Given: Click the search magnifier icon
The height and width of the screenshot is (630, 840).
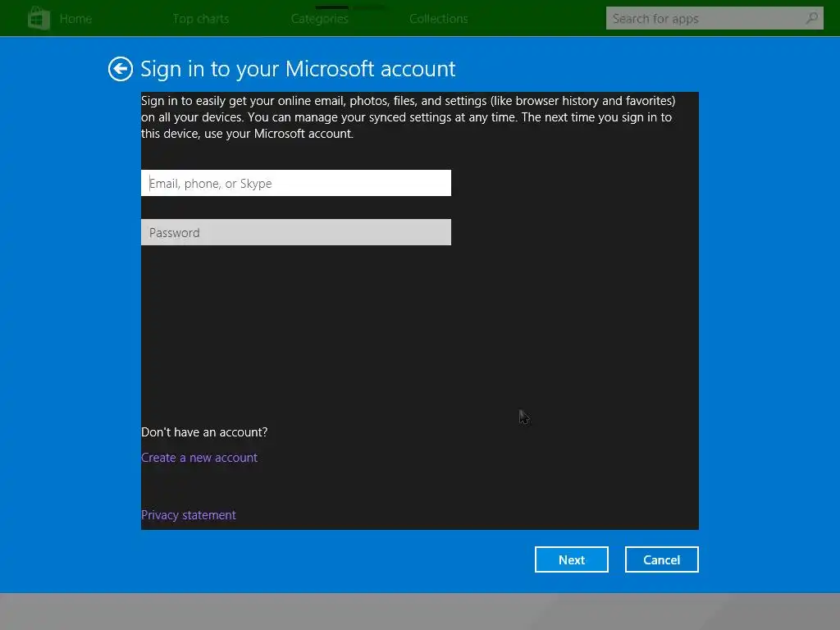Looking at the screenshot, I should point(811,18).
